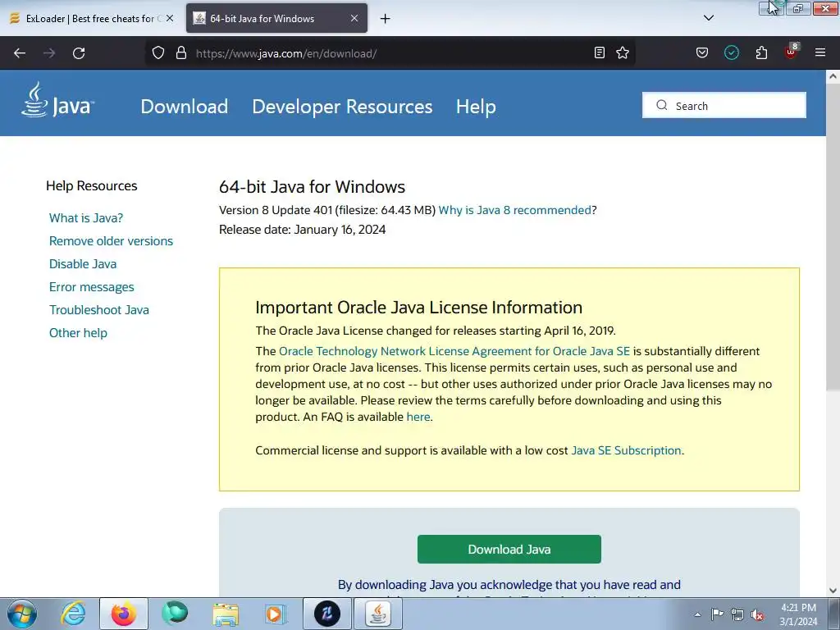Open Oracle Technology Network License Agreement link
This screenshot has height=630, width=840.
454,351
